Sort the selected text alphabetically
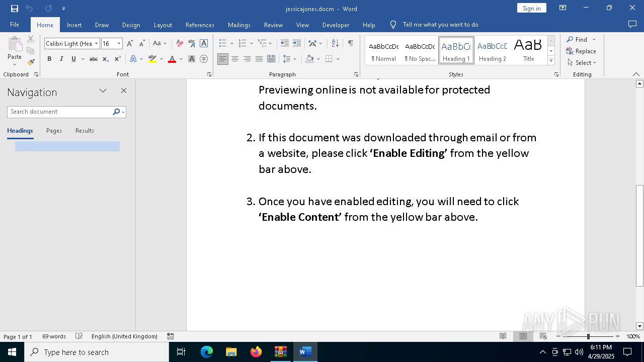This screenshot has height=362, width=644. tap(335, 44)
